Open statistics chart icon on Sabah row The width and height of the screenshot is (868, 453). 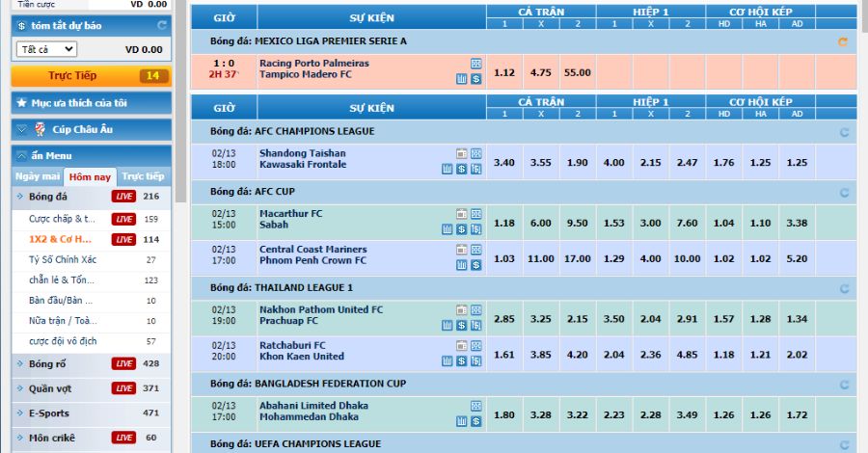(x=448, y=229)
